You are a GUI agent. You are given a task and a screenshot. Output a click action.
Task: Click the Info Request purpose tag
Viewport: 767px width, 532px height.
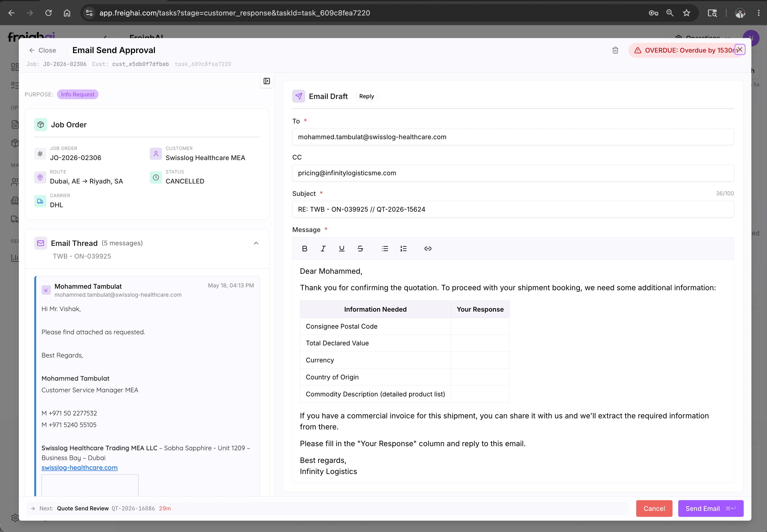coord(77,94)
